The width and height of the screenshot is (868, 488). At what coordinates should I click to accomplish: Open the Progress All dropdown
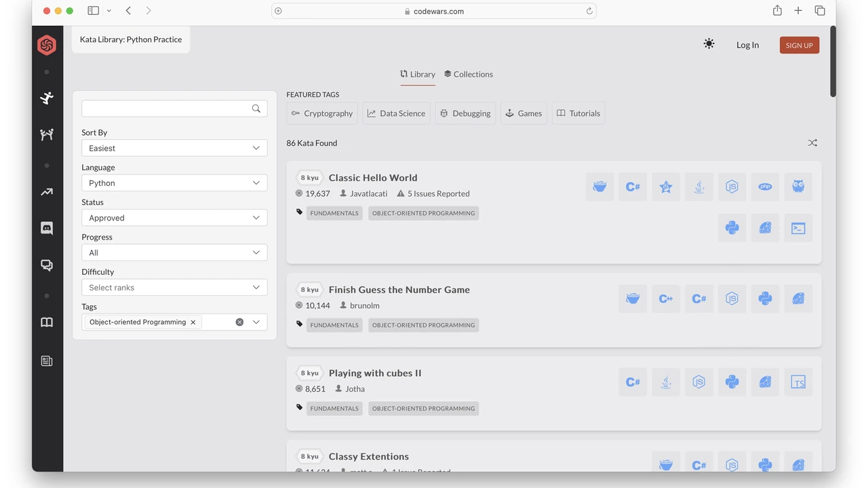point(174,252)
